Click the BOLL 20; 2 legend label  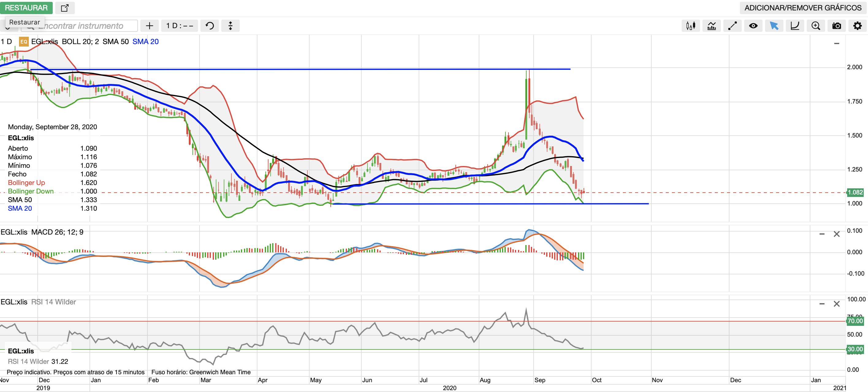(x=80, y=42)
